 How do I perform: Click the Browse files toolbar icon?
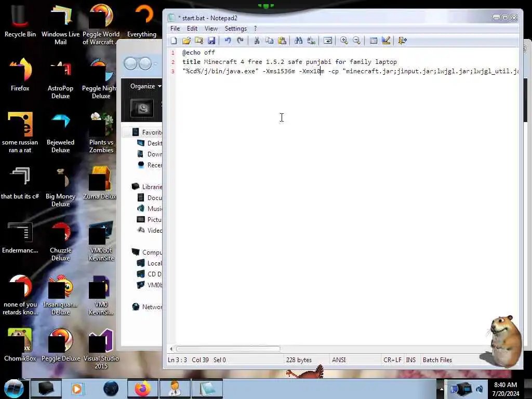click(x=199, y=41)
